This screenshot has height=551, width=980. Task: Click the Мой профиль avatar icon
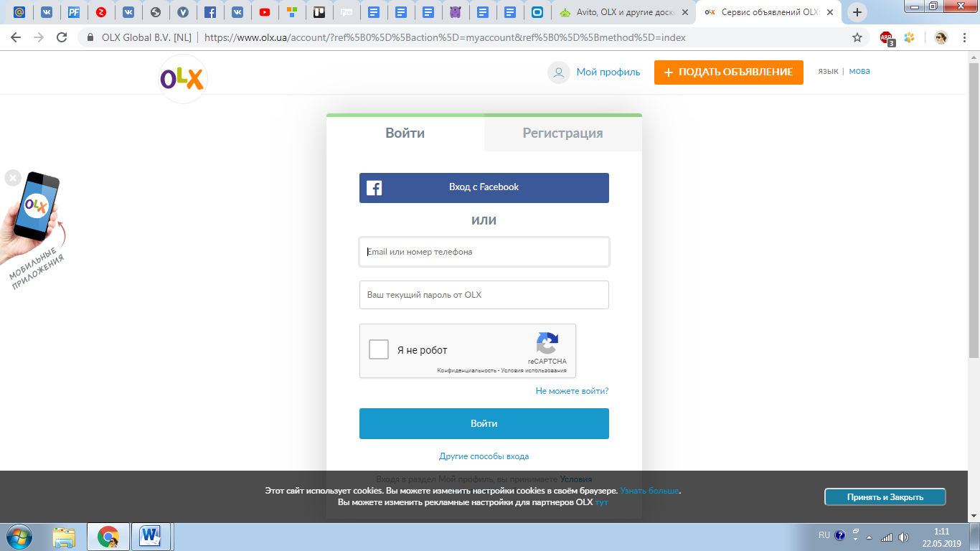coord(558,72)
